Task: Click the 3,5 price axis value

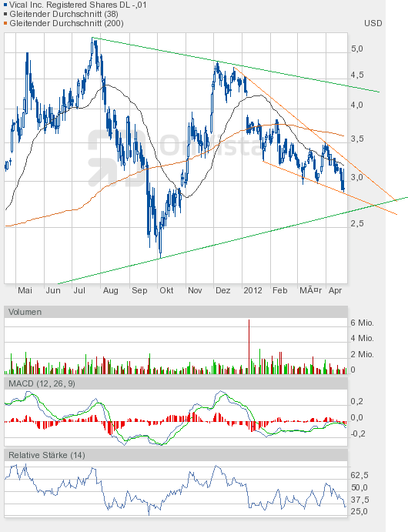Action: [x=356, y=139]
